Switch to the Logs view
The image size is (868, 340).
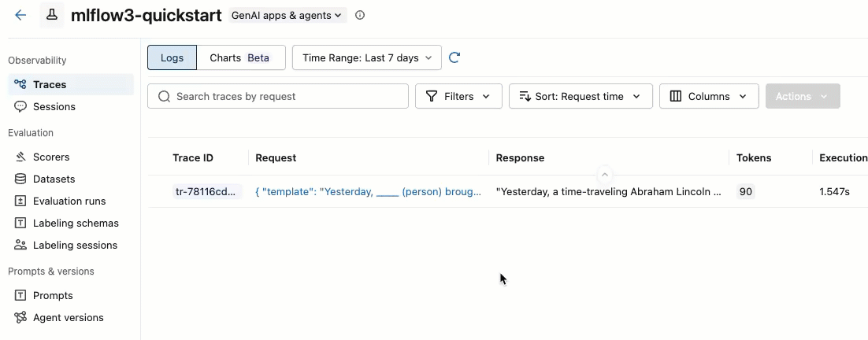(172, 57)
